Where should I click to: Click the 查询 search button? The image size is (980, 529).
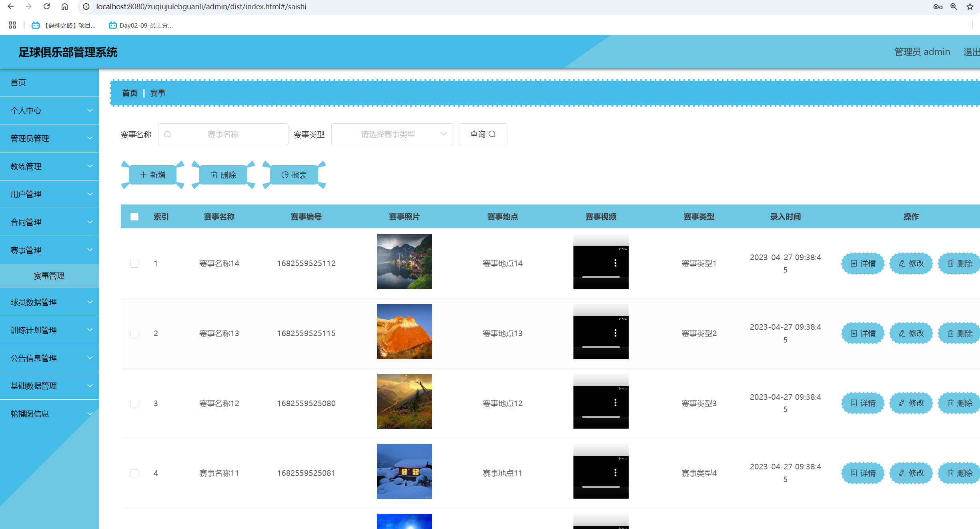coord(483,134)
